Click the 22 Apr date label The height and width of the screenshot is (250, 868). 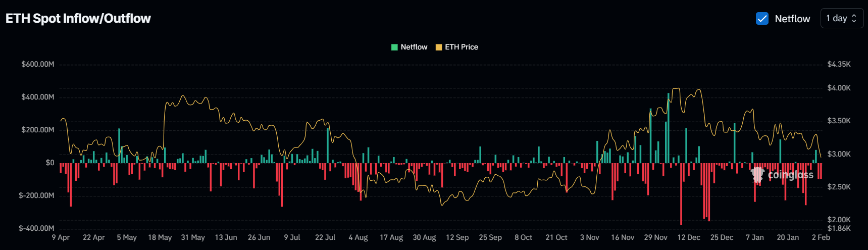click(x=94, y=237)
